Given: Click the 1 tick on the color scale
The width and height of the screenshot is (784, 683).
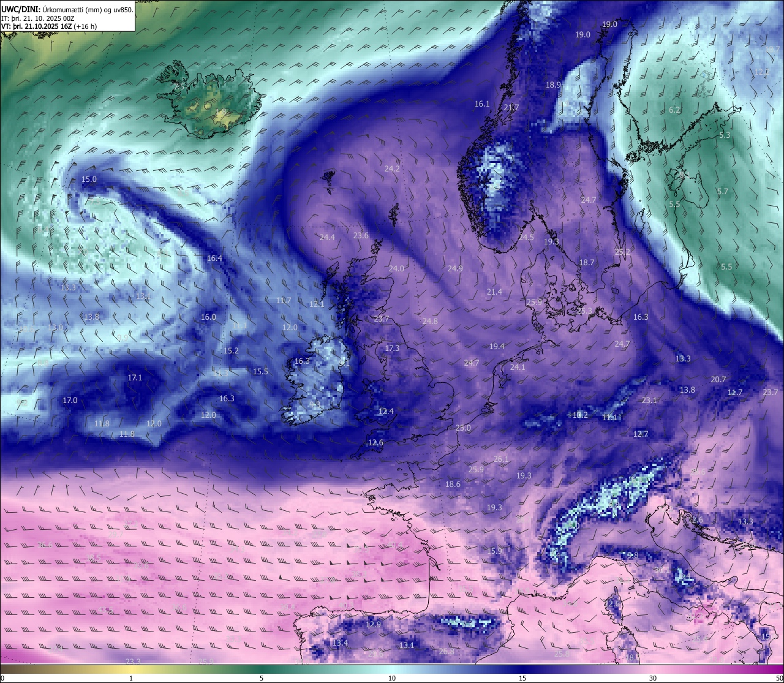Looking at the screenshot, I should 131,679.
